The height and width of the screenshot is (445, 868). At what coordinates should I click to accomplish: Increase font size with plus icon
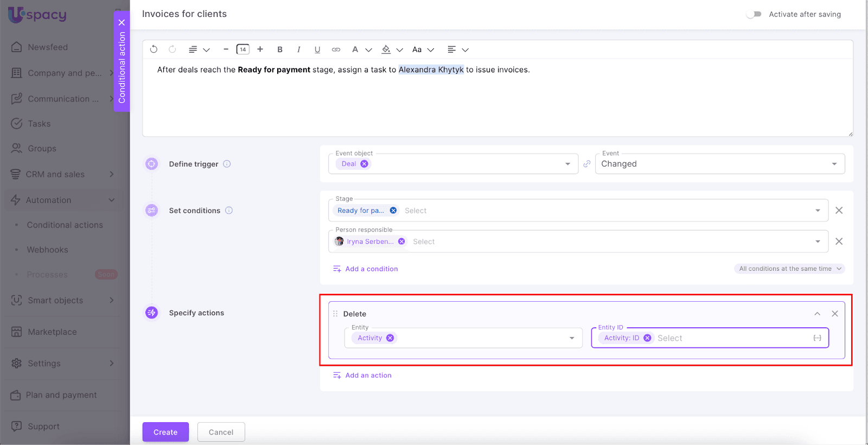coord(260,49)
